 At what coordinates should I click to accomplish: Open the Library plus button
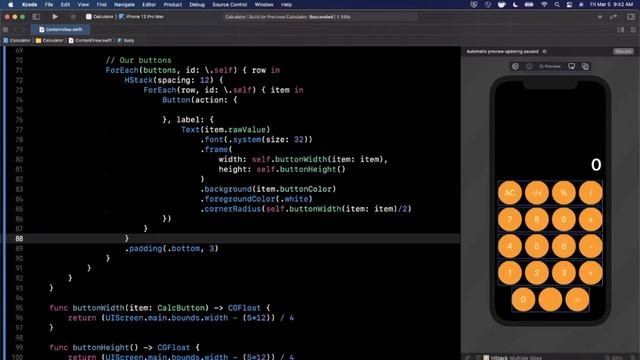(x=600, y=17)
